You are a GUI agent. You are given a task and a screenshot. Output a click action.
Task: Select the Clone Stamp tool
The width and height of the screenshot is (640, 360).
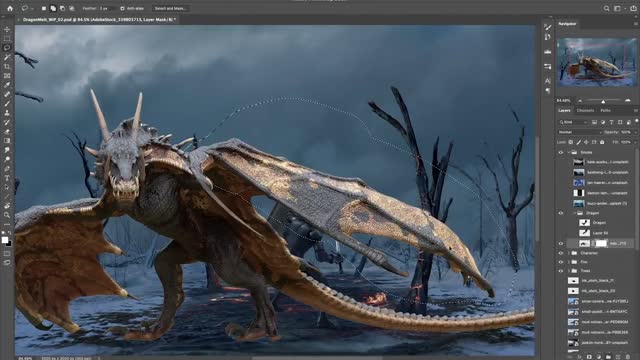click(7, 113)
